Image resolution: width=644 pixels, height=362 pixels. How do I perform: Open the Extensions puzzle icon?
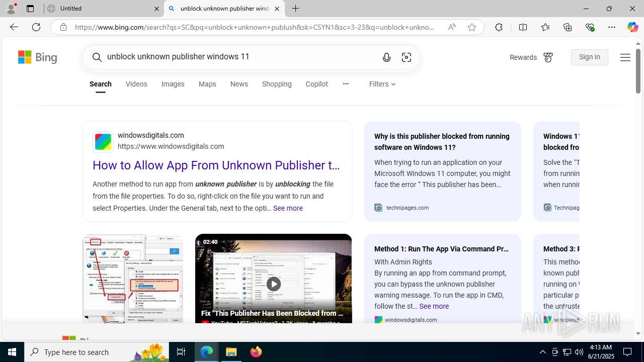(499, 27)
